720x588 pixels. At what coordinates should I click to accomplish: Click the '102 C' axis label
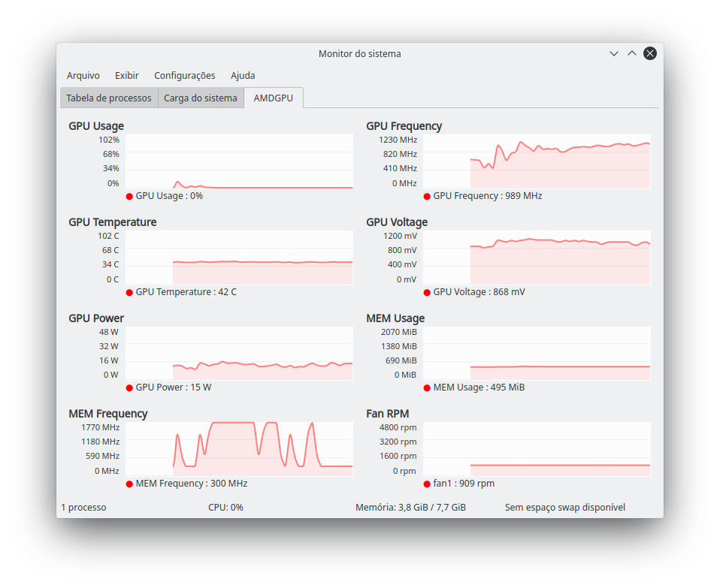click(x=108, y=237)
